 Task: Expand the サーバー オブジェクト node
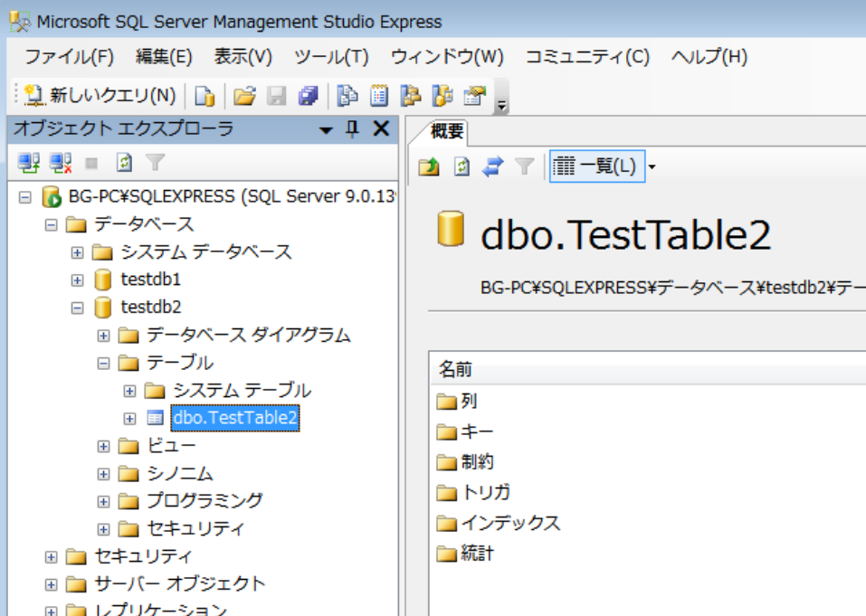51,584
